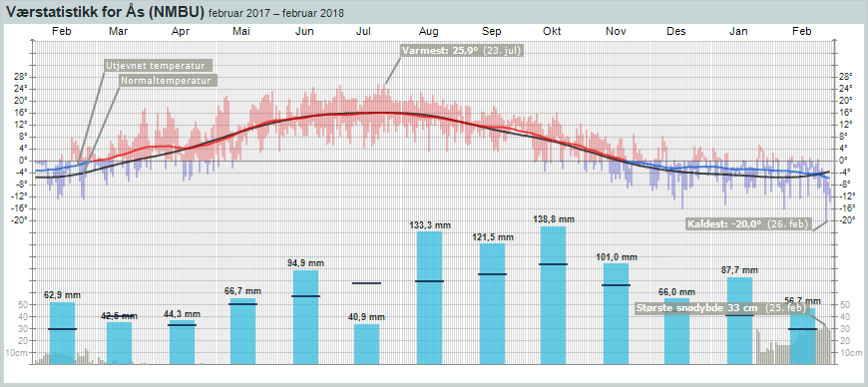868x387 pixels.
Task: Click the 66,0 mm December value
Action: point(675,292)
